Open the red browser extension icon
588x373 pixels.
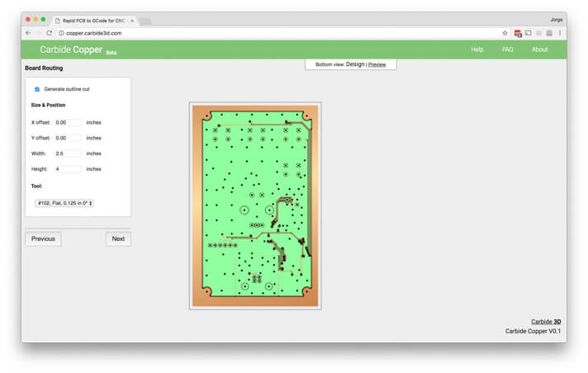518,33
